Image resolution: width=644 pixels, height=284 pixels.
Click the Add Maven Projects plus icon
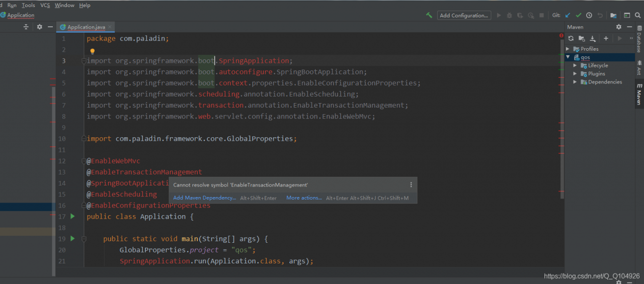coord(606,39)
